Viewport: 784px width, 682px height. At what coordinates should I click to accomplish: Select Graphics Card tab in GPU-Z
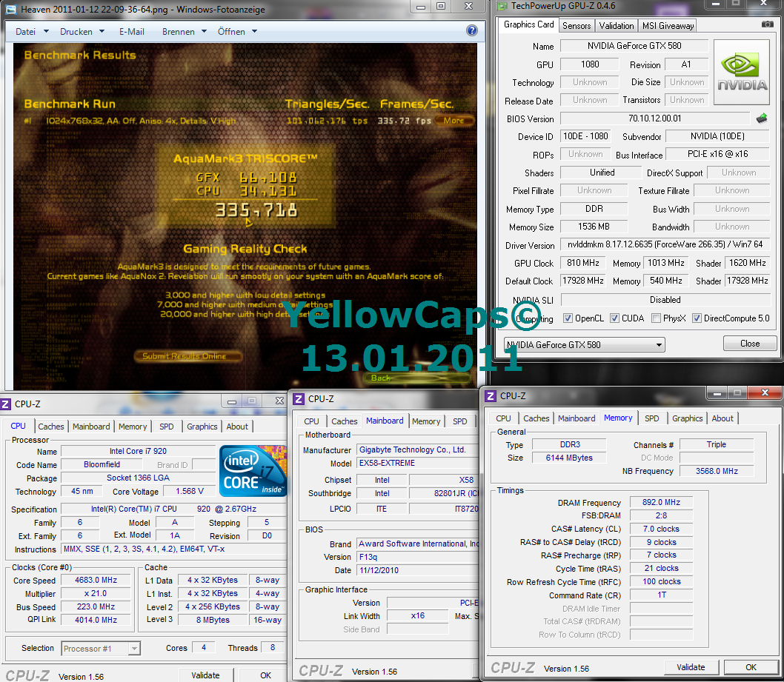tap(528, 24)
